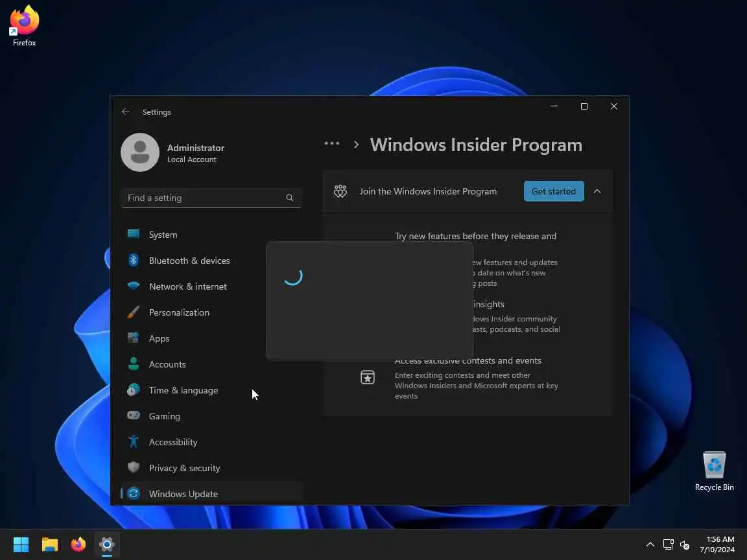Select Time & language label
This screenshot has height=560, width=747.
click(x=184, y=390)
